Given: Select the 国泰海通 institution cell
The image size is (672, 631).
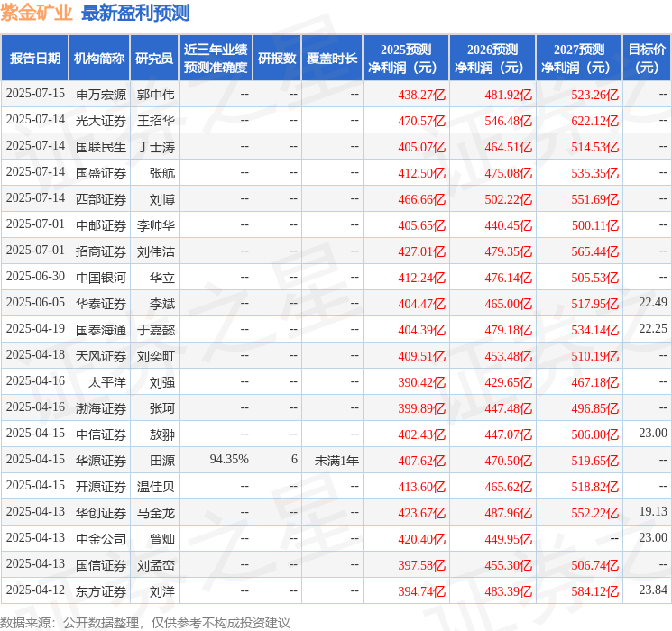Looking at the screenshot, I should (101, 330).
